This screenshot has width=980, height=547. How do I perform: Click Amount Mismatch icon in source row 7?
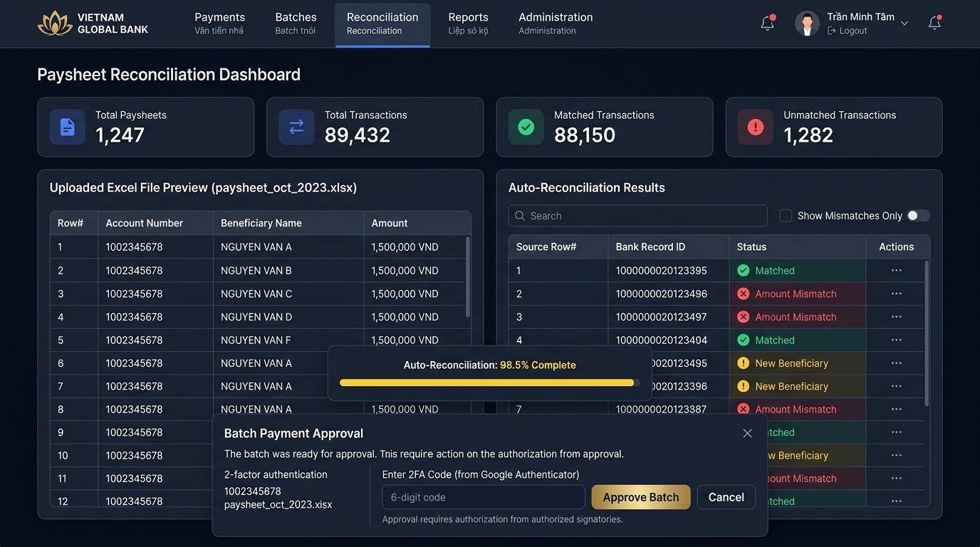pyautogui.click(x=743, y=409)
